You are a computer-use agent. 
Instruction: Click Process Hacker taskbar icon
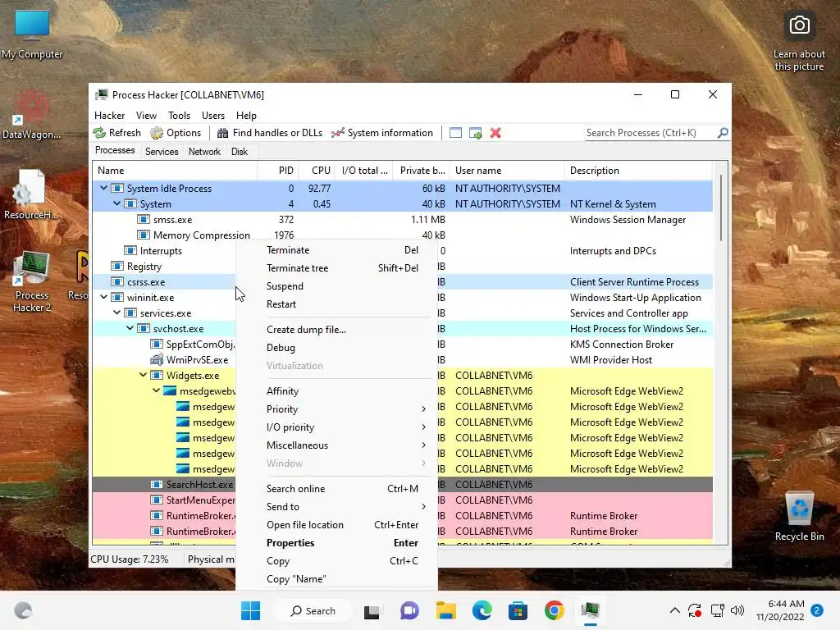point(591,610)
